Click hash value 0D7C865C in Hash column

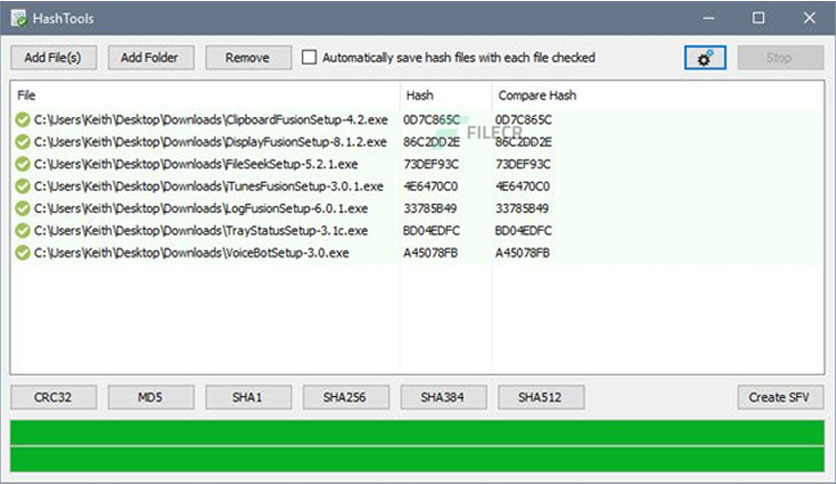point(431,120)
